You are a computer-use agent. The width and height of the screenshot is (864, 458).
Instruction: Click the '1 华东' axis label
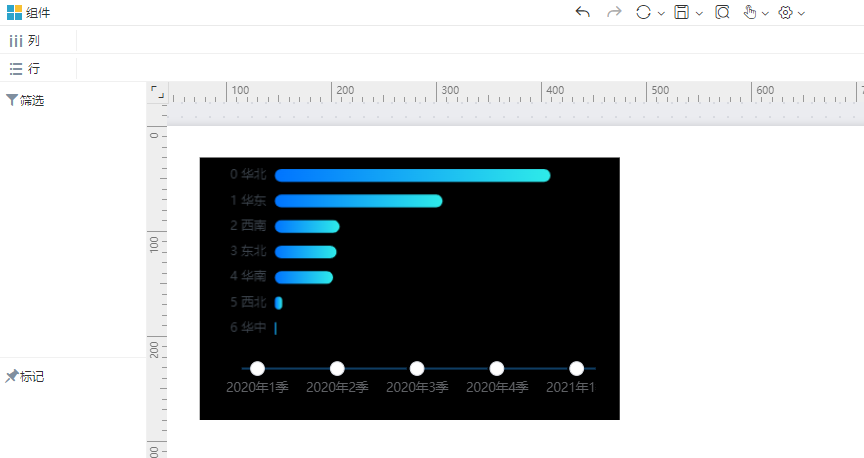click(249, 200)
